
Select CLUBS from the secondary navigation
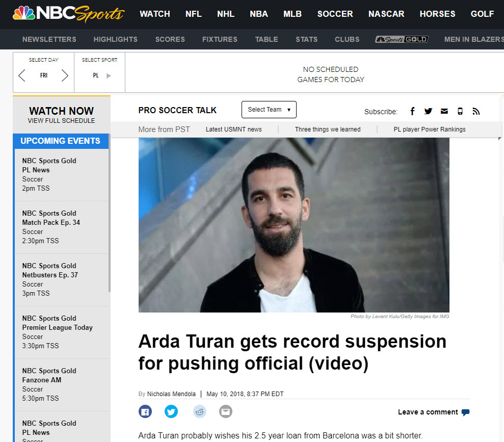(347, 39)
